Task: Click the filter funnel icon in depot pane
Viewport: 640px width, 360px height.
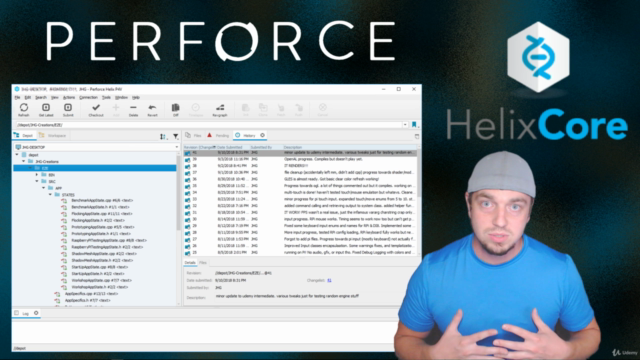Action: click(176, 136)
